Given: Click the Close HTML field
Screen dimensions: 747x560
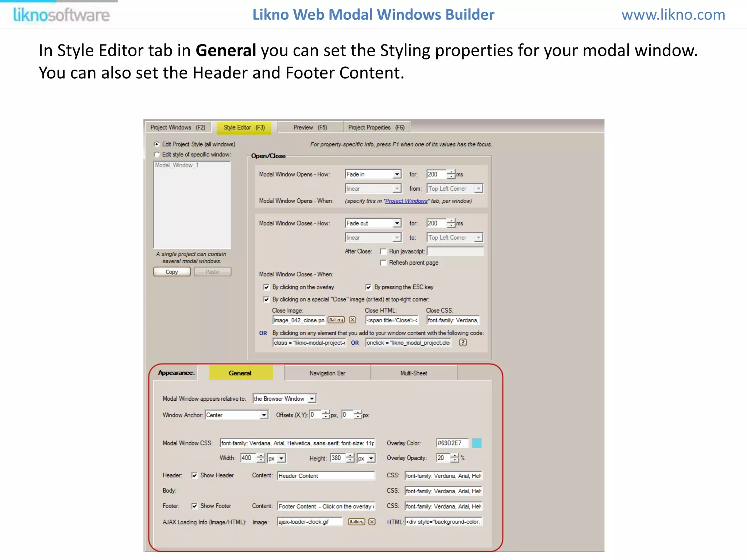Looking at the screenshot, I should [x=392, y=320].
